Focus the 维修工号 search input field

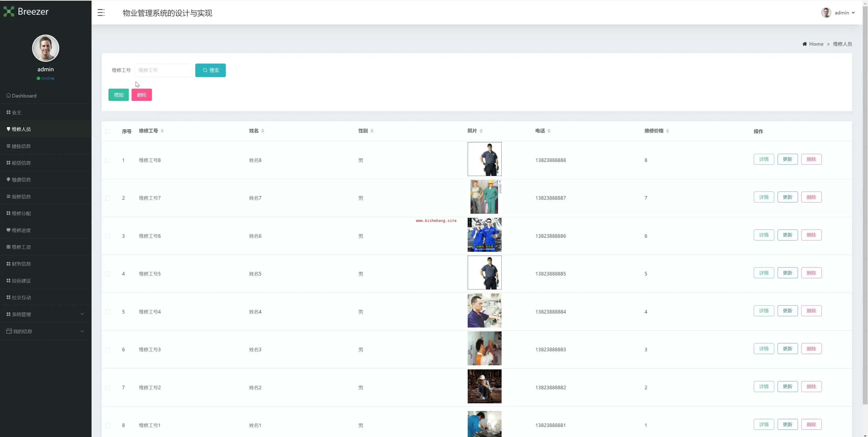pyautogui.click(x=163, y=70)
